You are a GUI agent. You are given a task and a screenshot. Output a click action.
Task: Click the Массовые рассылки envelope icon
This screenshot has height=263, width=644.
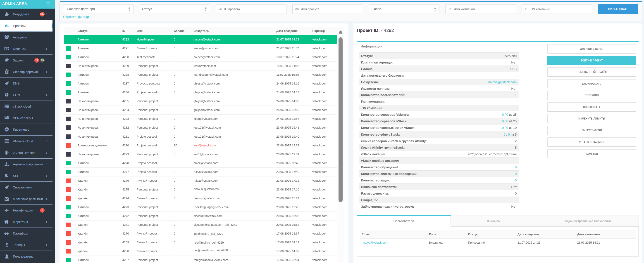pyautogui.click(x=7, y=199)
